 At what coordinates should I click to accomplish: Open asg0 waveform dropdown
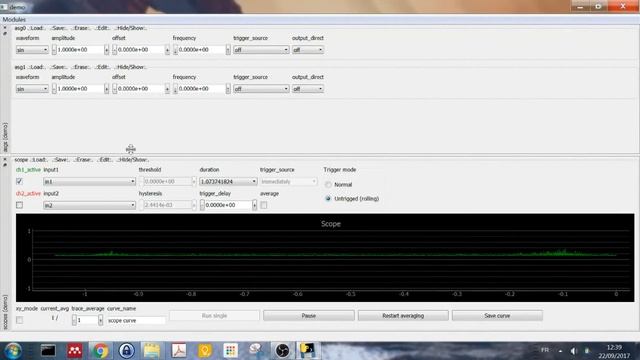(x=32, y=50)
